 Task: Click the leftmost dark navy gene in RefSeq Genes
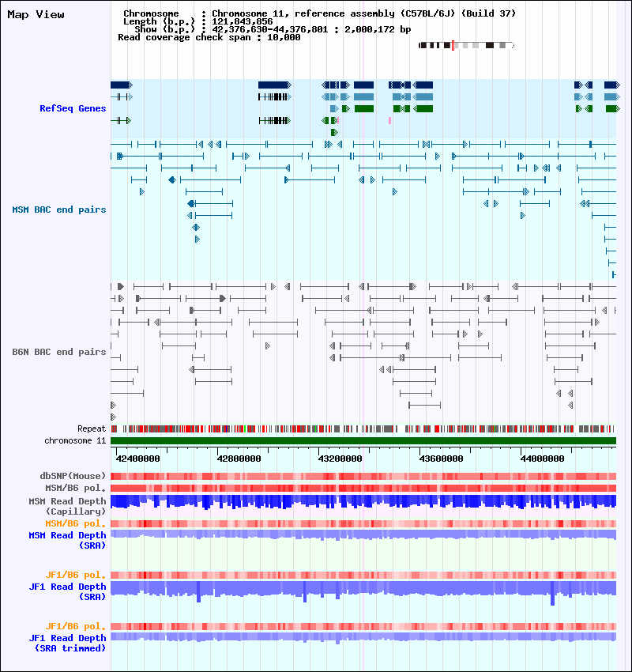point(122,85)
